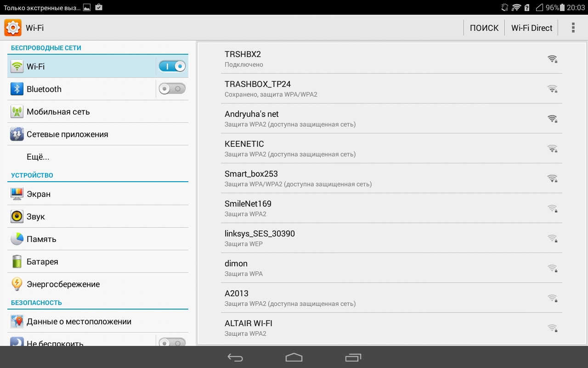Tap the signal icon for TRASHBOX_TP24
Screen dimensions: 588x368
[x=552, y=89]
